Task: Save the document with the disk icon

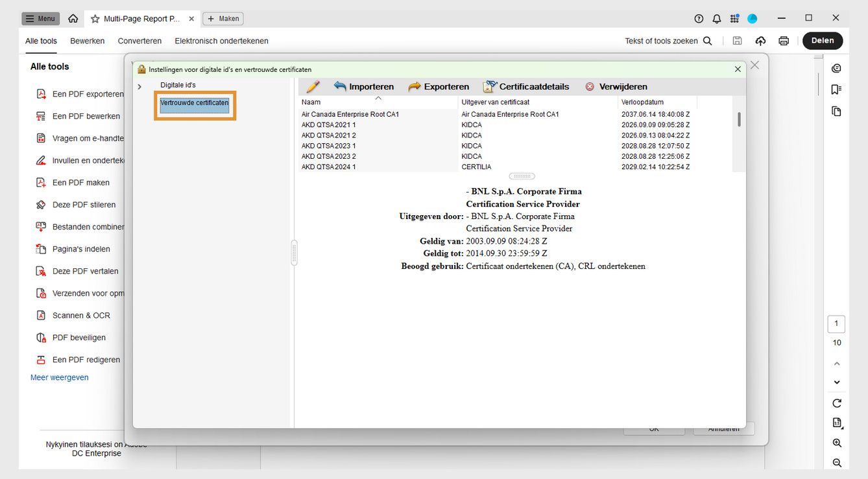Action: coord(737,41)
